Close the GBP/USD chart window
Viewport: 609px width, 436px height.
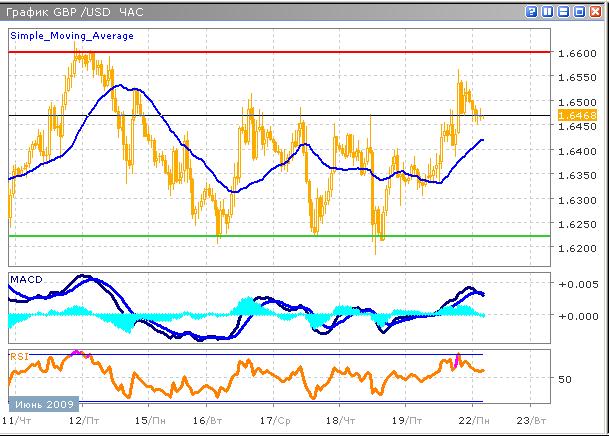click(595, 11)
